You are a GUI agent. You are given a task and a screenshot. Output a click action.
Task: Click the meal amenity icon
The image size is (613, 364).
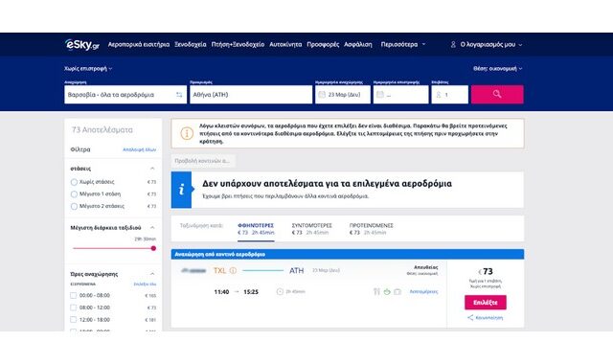(x=376, y=291)
